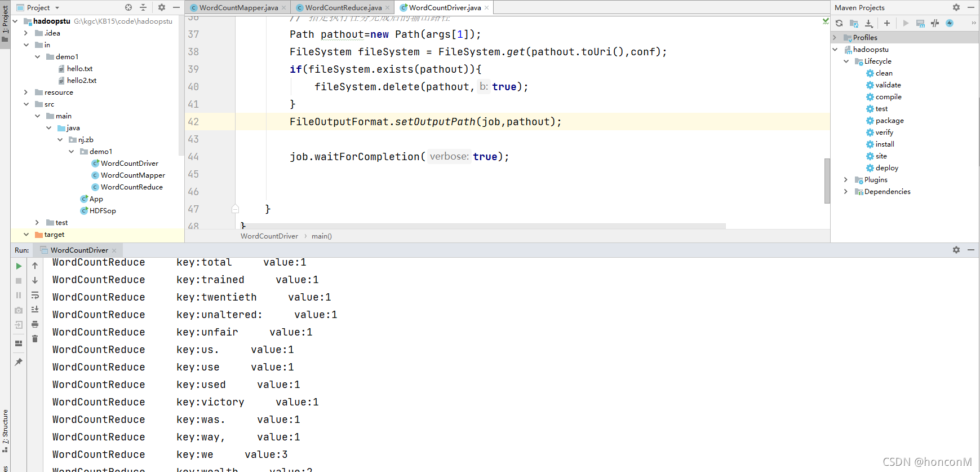Click main() in editor breadcrumb
The width and height of the screenshot is (980, 472).
(322, 236)
